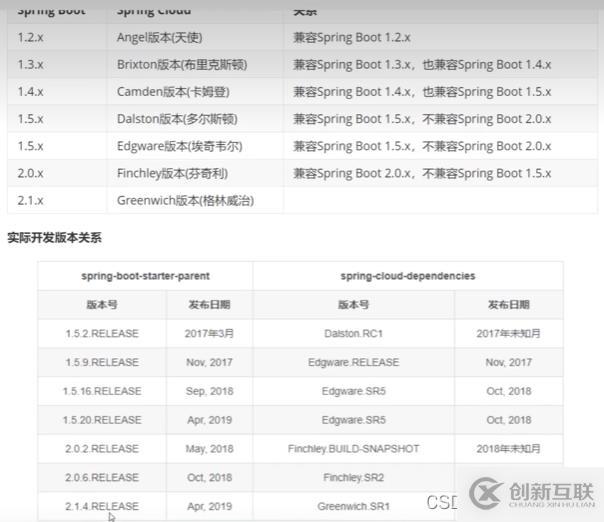Click "Nov, 2017" spring-cloud date for Edgware.RELEASE
This screenshot has height=522, width=604.
(508, 362)
